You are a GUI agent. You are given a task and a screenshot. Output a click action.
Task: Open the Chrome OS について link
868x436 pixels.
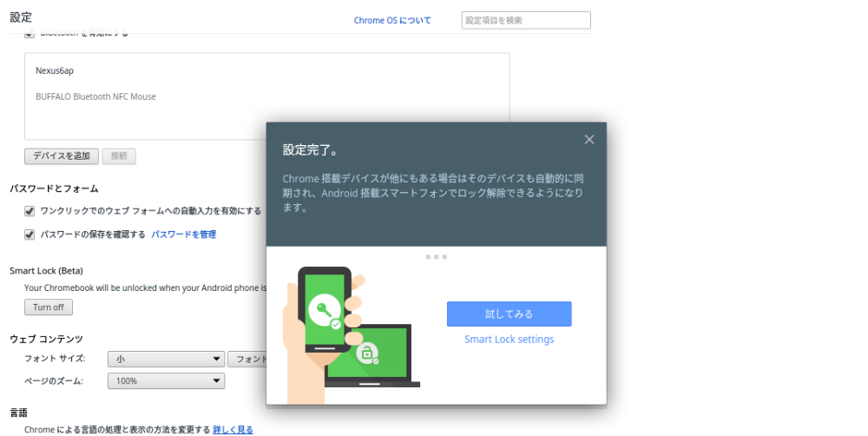[392, 21]
